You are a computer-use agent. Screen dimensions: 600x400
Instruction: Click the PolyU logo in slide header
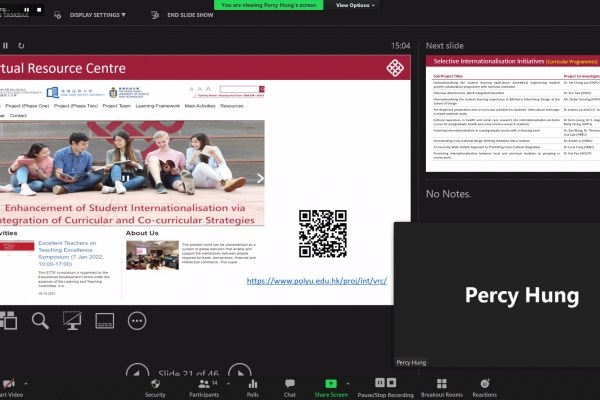tap(395, 68)
